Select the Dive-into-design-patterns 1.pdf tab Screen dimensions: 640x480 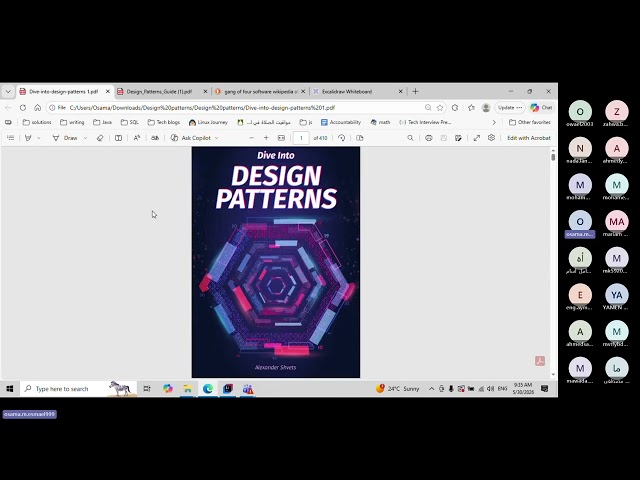pyautogui.click(x=63, y=91)
